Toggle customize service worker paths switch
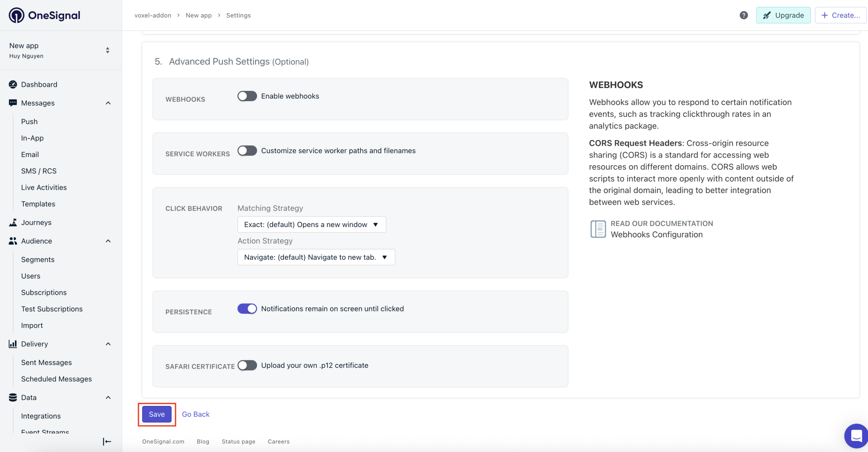868x452 pixels. pos(247,151)
